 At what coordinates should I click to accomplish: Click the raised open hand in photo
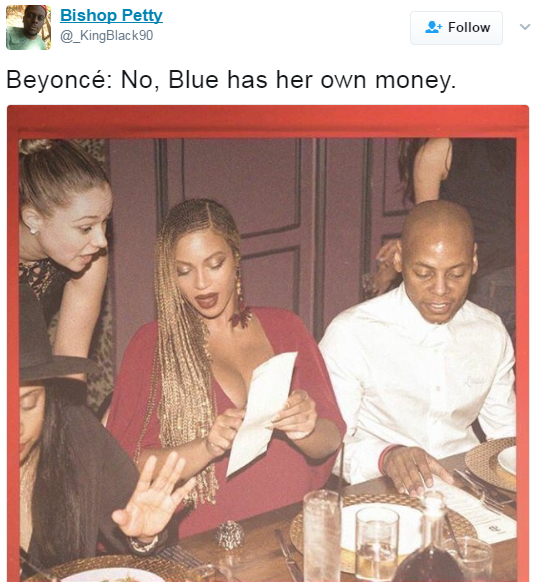pyautogui.click(x=154, y=498)
